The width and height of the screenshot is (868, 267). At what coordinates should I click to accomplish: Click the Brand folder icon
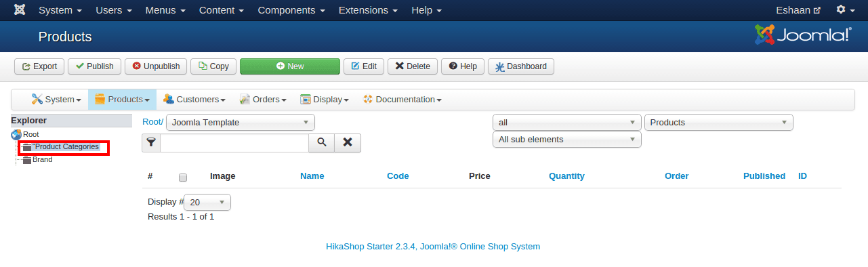[x=27, y=160]
